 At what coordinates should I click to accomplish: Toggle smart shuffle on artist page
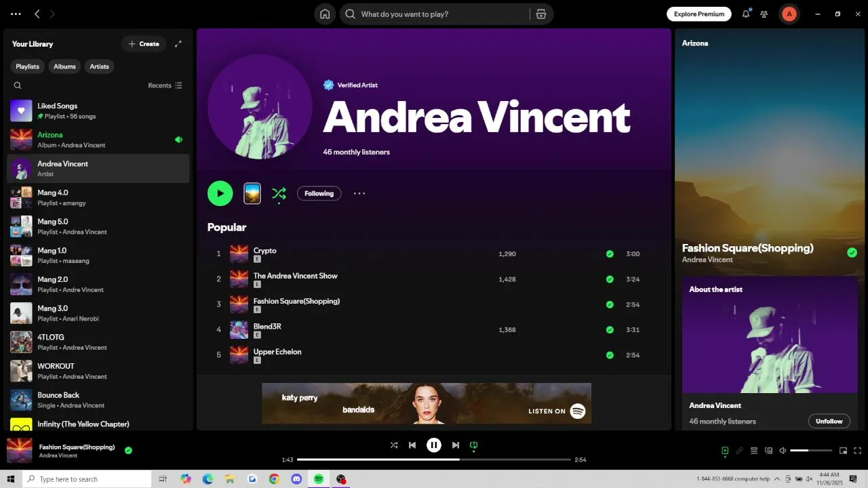(x=279, y=194)
